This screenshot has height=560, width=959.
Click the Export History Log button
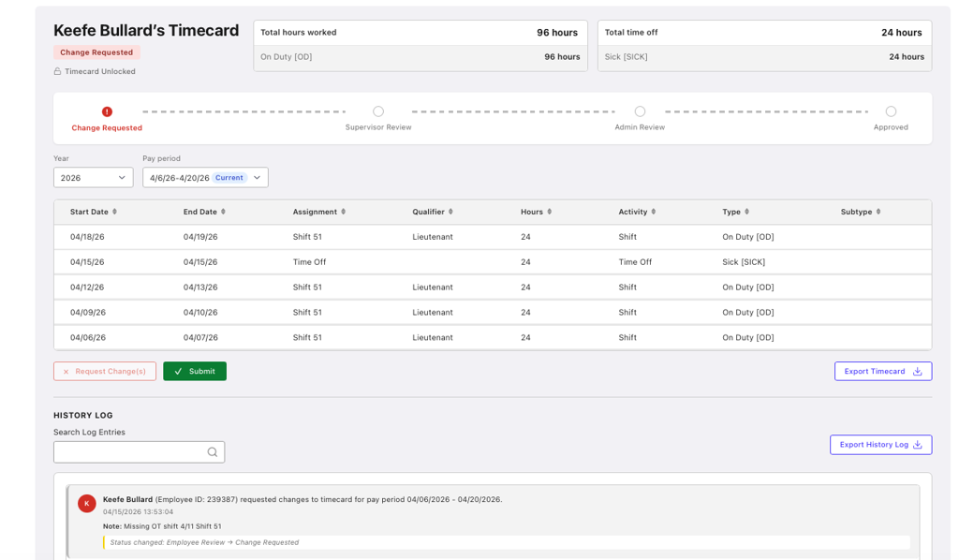pos(880,445)
